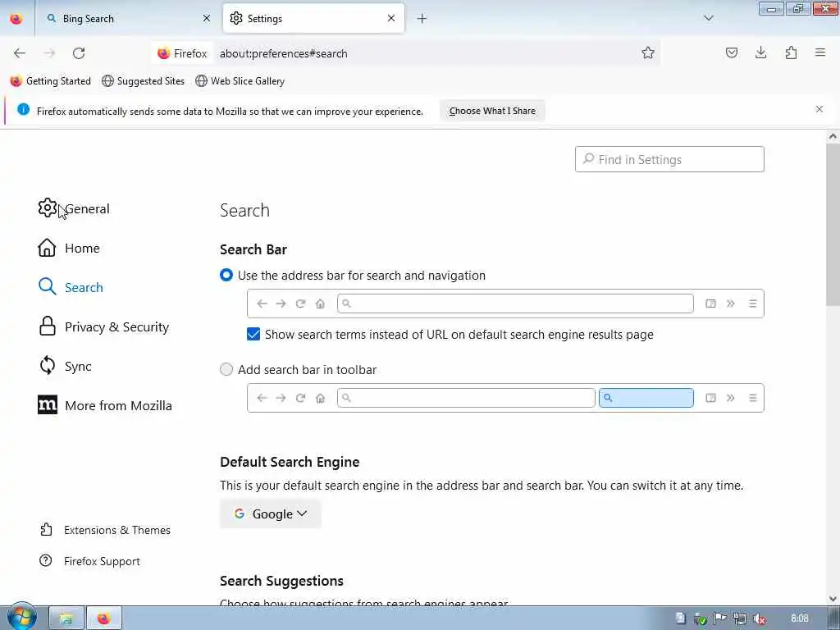The image size is (840, 630).
Task: Click the info icon in notification bar
Action: 23,109
